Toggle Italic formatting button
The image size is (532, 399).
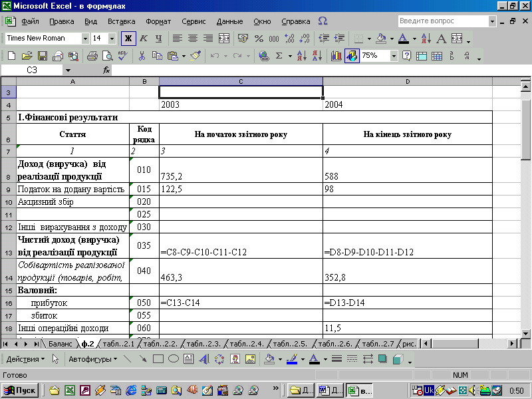coord(144,39)
